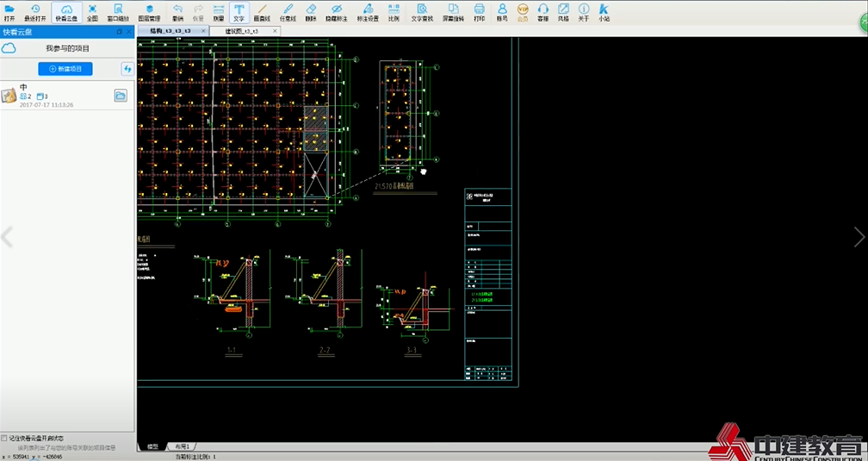Click the previous-slide arrow on left edge
868x461 pixels.
pos(7,237)
